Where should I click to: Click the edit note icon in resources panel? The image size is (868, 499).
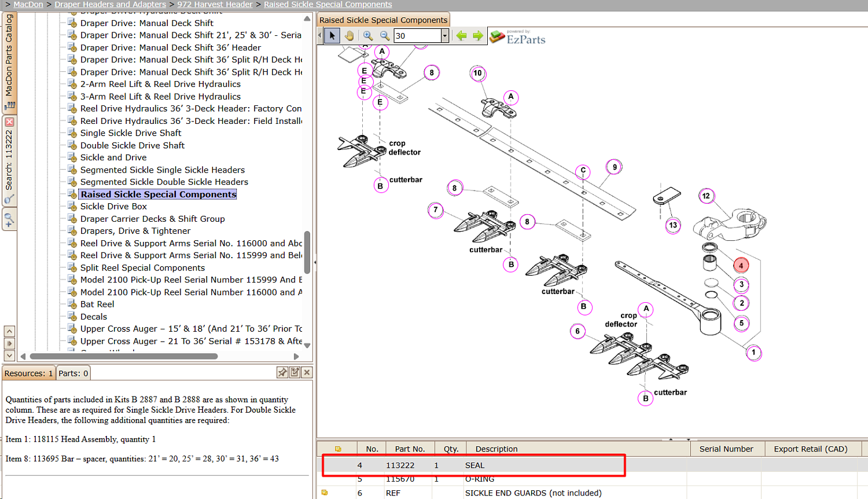pos(295,372)
